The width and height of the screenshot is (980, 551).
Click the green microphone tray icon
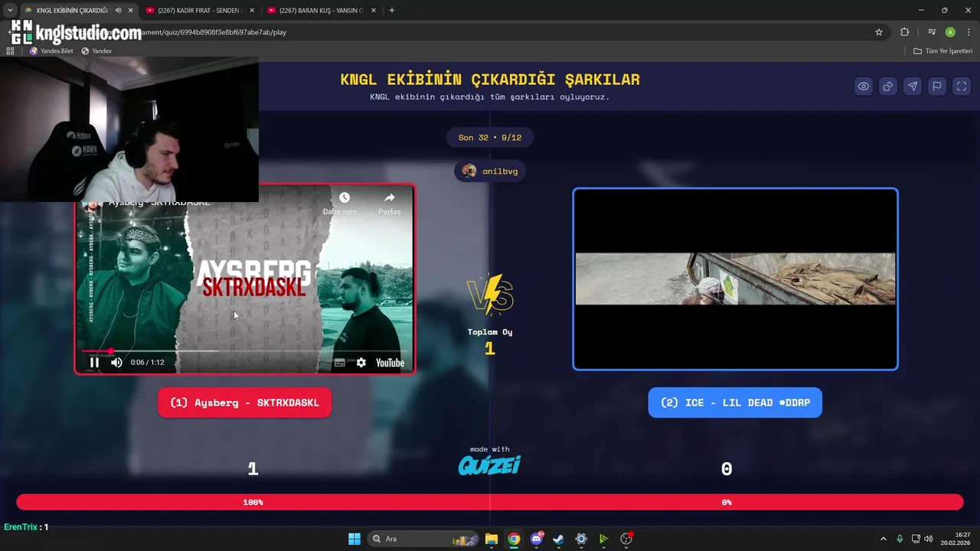point(900,539)
